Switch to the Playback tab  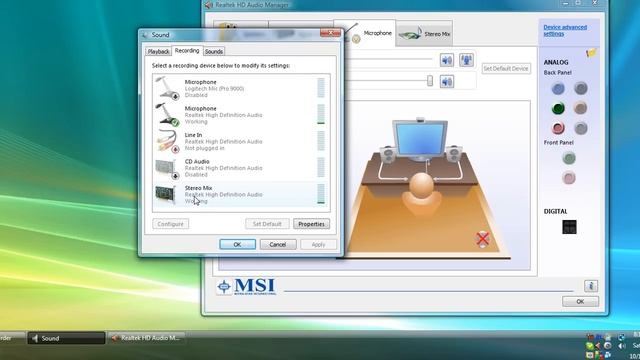pos(158,51)
